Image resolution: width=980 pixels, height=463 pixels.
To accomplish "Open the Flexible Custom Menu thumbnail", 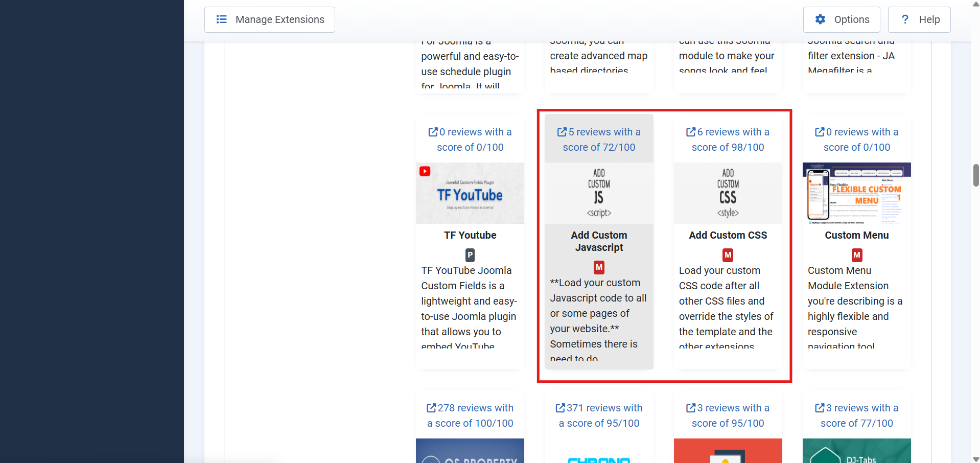I will pos(856,193).
